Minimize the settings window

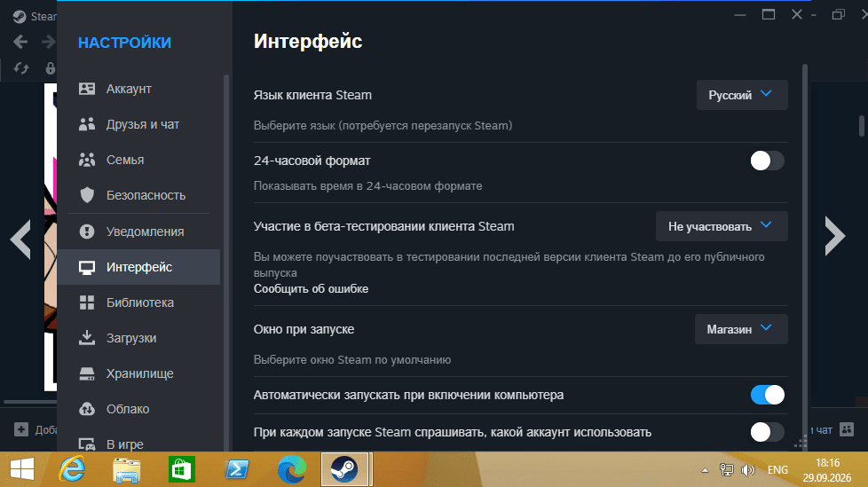pyautogui.click(x=740, y=15)
